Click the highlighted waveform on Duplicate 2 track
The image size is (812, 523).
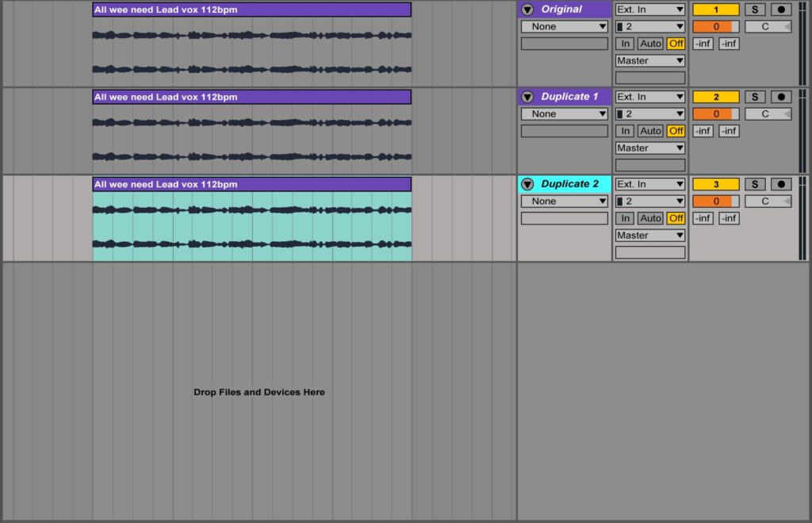click(251, 226)
